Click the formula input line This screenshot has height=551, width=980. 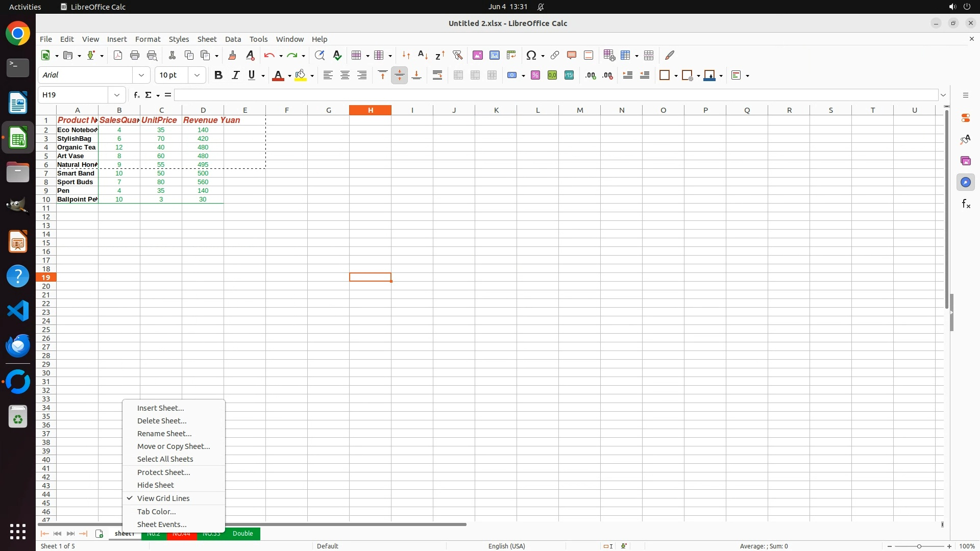555,95
